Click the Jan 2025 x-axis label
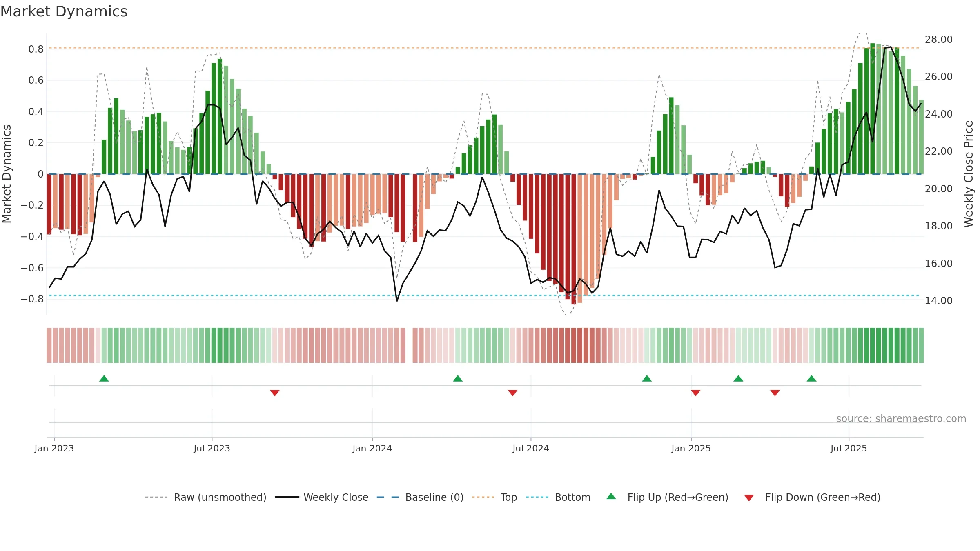Viewport: 980px width, 551px height. 691,448
